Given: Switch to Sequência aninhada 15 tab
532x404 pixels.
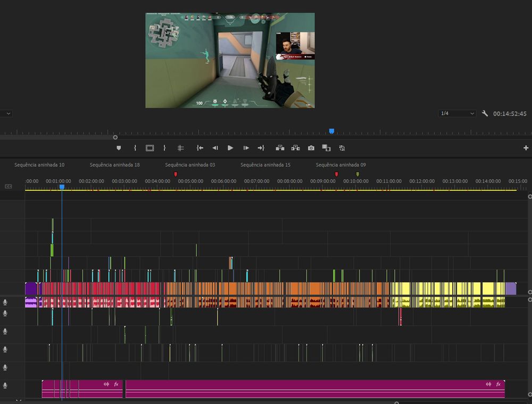Looking at the screenshot, I should point(265,165).
